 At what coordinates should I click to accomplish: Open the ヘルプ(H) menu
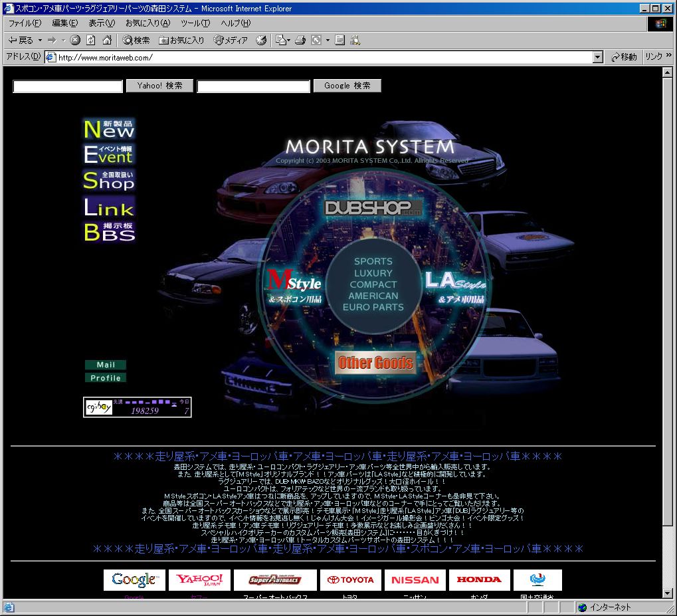point(235,23)
